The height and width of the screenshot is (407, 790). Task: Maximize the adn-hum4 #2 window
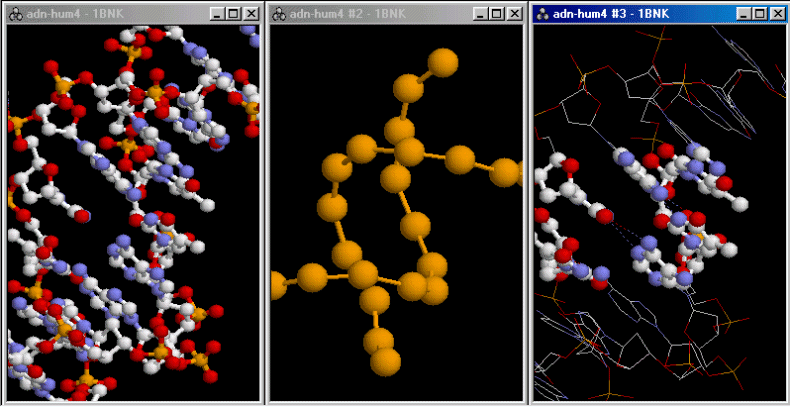tap(495, 13)
